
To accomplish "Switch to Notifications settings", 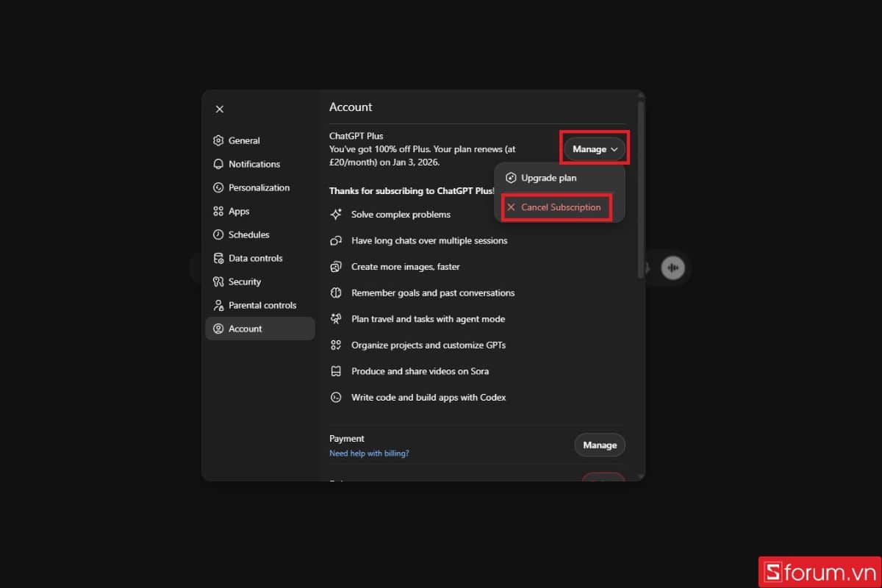I will tap(260, 164).
